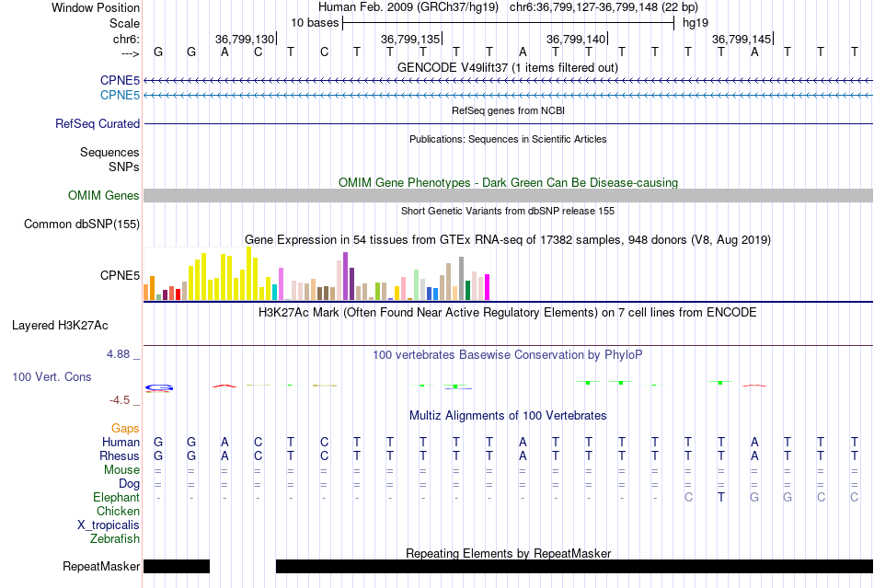The height and width of the screenshot is (588, 874).
Task: Open the H3K27Ac Mark ENCODE track title
Action: [x=508, y=312]
